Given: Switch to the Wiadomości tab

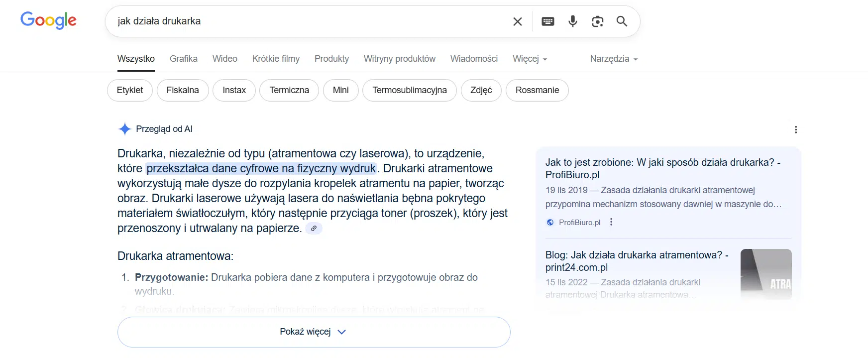Looking at the screenshot, I should click(x=473, y=59).
